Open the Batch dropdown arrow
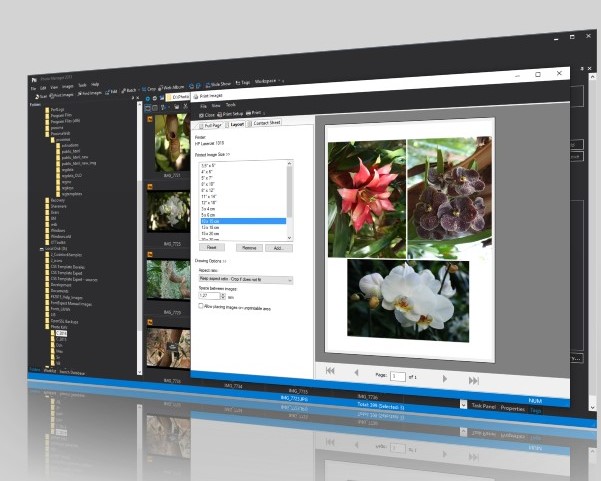 click(x=138, y=90)
